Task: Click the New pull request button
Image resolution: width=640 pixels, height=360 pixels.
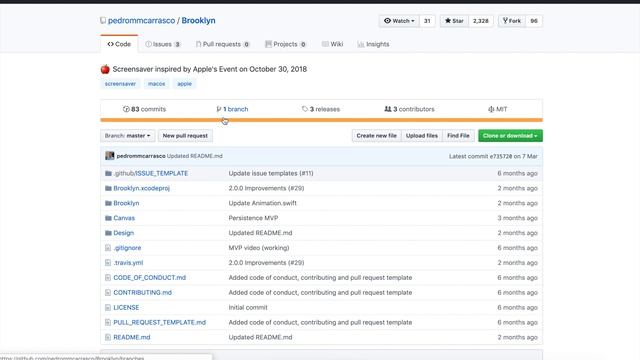Action: [x=185, y=136]
